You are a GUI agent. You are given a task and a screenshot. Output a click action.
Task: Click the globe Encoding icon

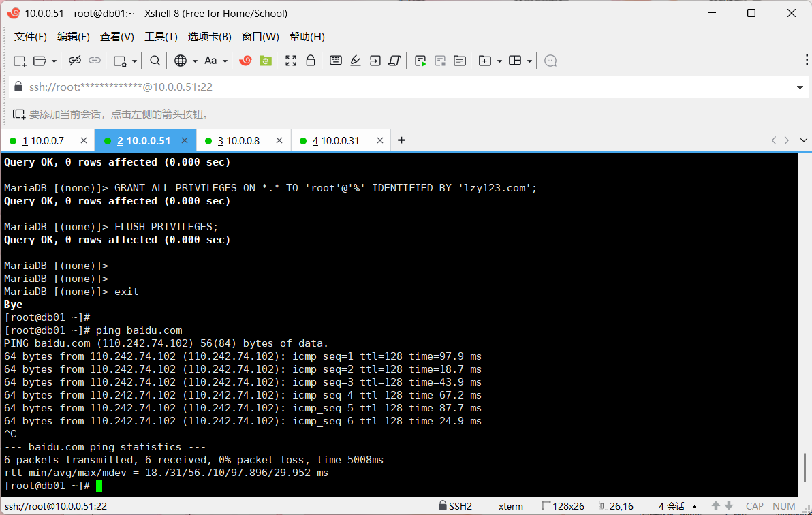pyautogui.click(x=181, y=61)
